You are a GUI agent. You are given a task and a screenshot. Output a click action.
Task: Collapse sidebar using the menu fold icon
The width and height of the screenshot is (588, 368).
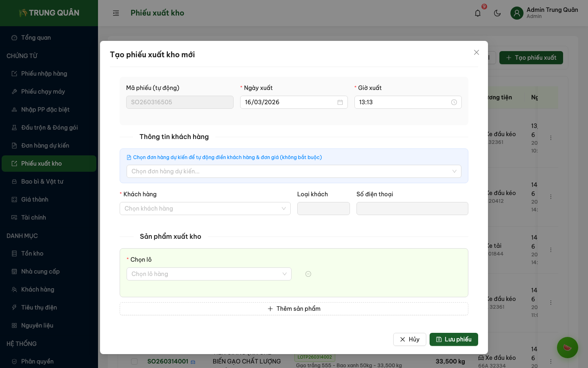116,13
